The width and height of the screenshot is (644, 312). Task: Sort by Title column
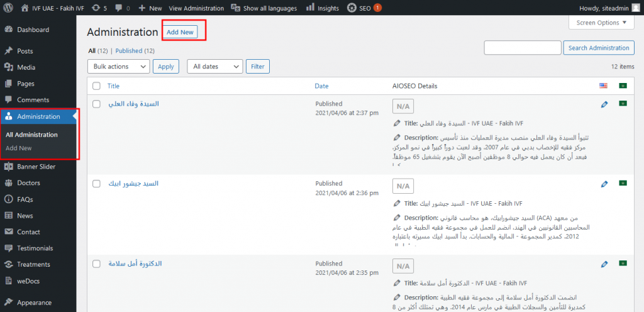pos(113,86)
